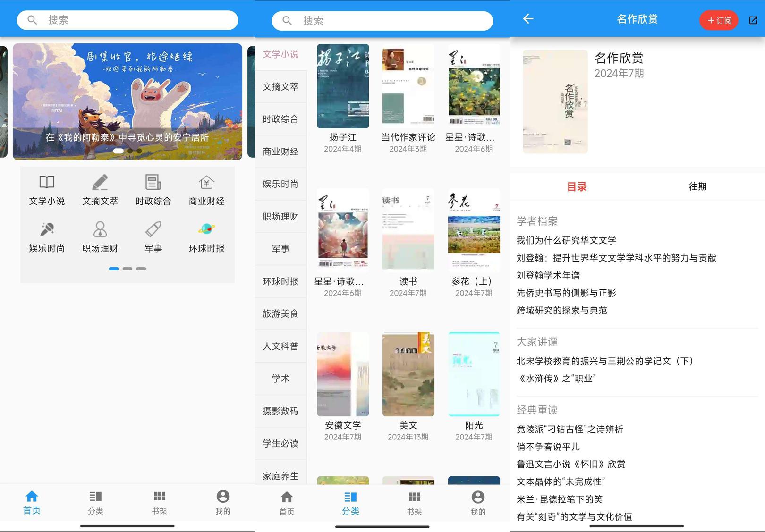765x532 pixels.
Task: Subscribe with the red 订阅 button
Action: [x=719, y=20]
